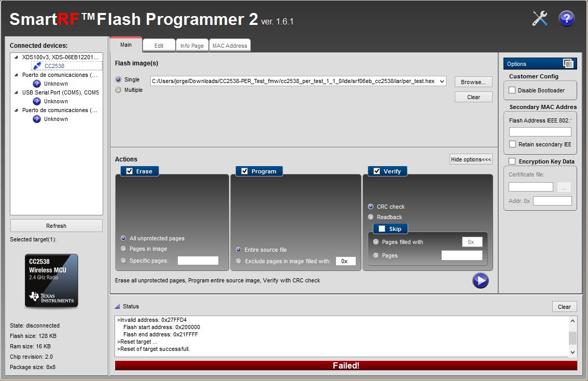Click the Options panel header

[x=540, y=64]
